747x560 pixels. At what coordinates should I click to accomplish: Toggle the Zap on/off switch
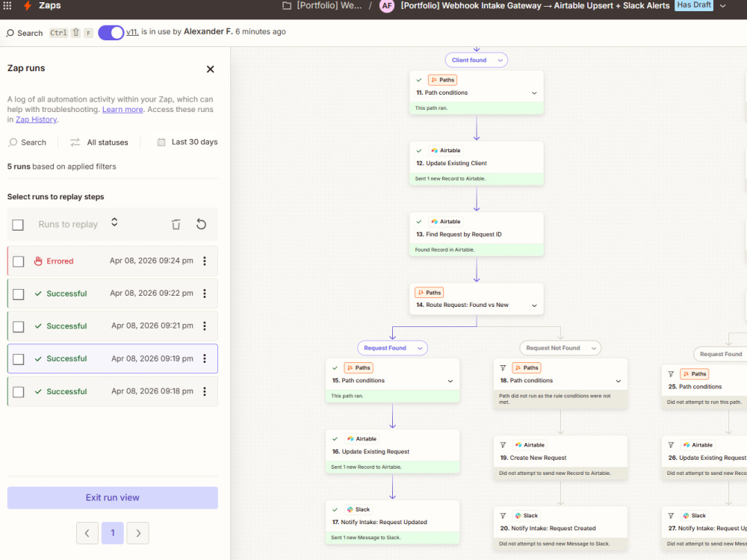pos(111,32)
